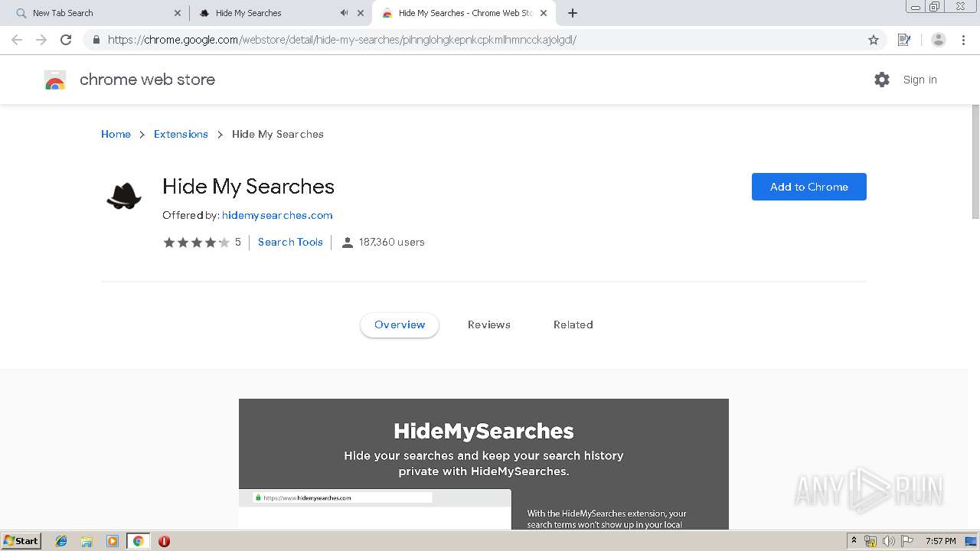Viewport: 980px width, 551px height.
Task: Click the Add to Chrome button
Action: 809,187
